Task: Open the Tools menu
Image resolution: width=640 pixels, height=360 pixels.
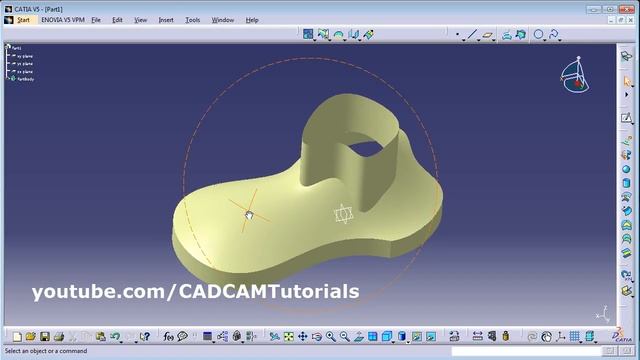Action: coord(193,20)
